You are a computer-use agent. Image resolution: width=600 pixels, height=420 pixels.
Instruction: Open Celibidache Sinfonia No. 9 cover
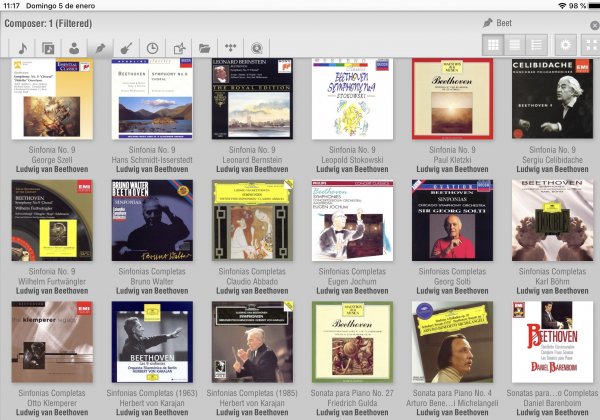(553, 99)
